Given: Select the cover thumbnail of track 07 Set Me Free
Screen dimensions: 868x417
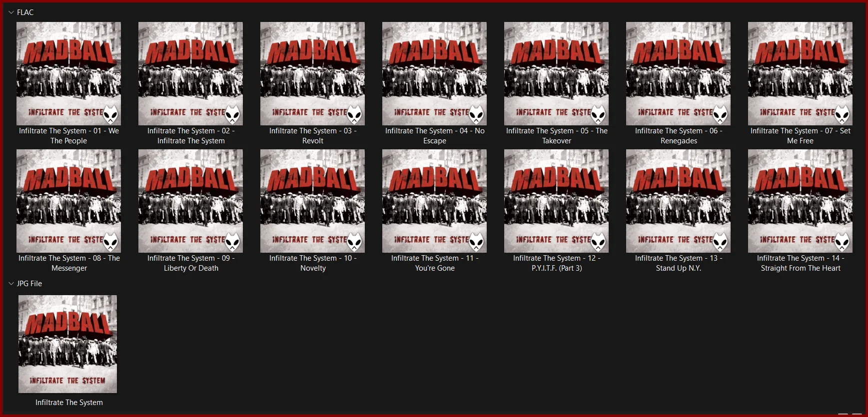Looking at the screenshot, I should pyautogui.click(x=801, y=73).
